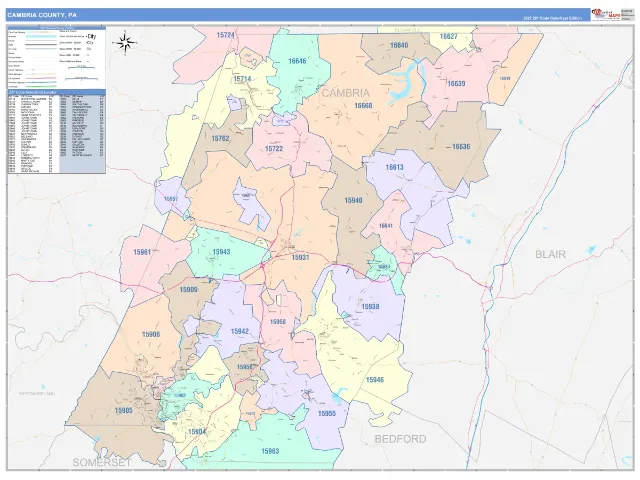The width and height of the screenshot is (640, 480).
Task: Select ZIP code 16639 label
Action: tap(456, 84)
